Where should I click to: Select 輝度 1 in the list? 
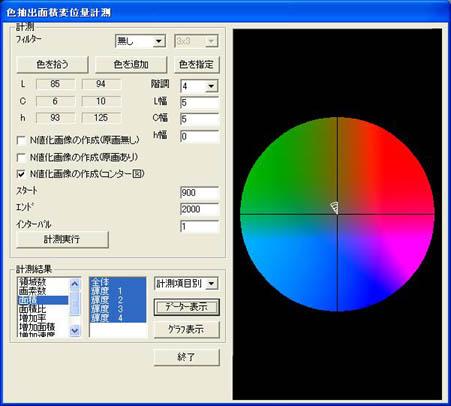pyautogui.click(x=118, y=291)
